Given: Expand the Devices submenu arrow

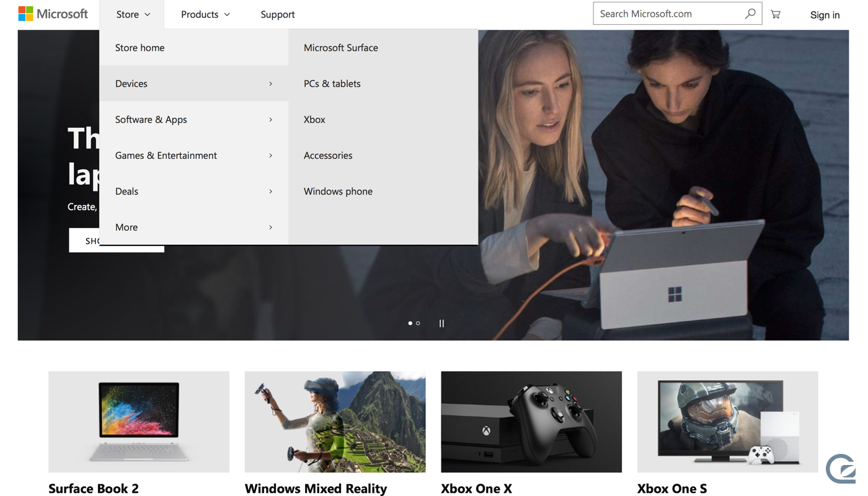Looking at the screenshot, I should pyautogui.click(x=270, y=84).
